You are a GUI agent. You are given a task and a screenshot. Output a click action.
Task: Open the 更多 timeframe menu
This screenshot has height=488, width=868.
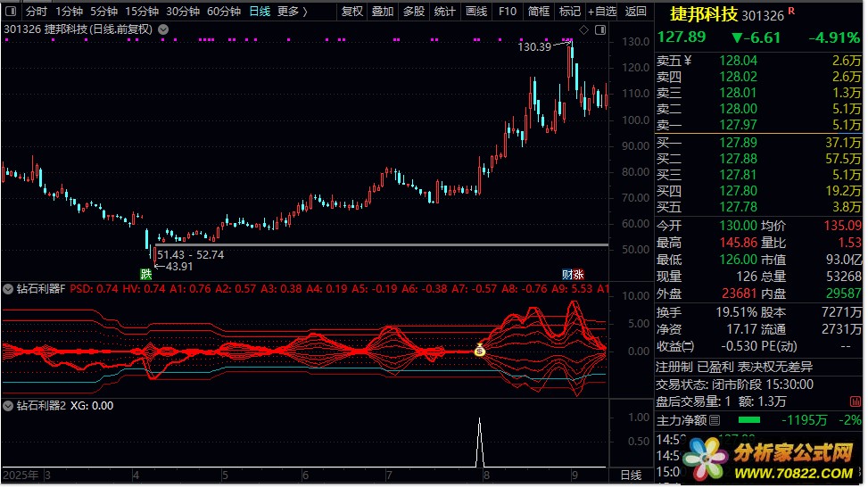tap(292, 12)
